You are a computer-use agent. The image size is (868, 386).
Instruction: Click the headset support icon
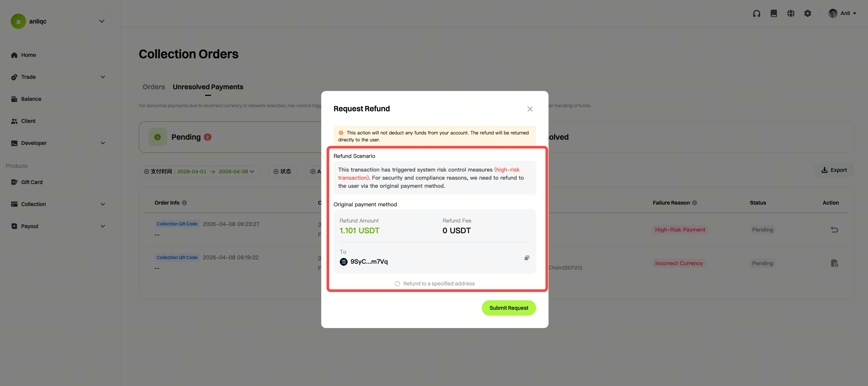756,13
